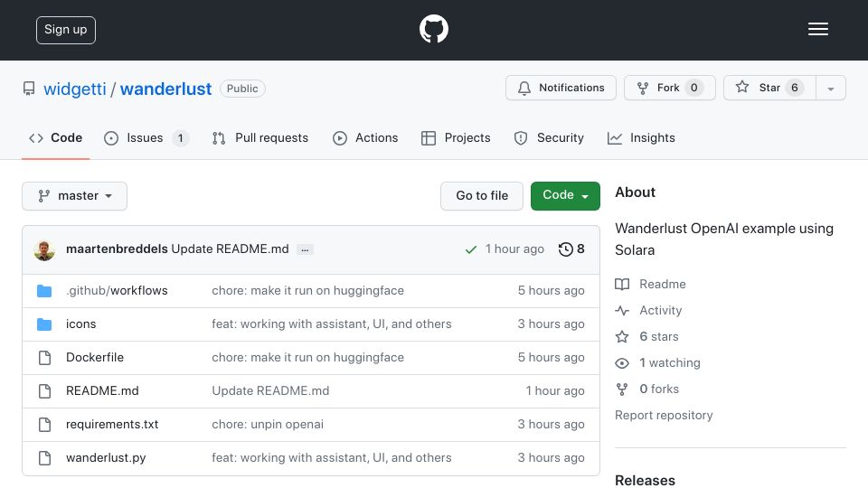This screenshot has width=868, height=488.
Task: Click the Dockerfile file icon
Action: (x=44, y=358)
